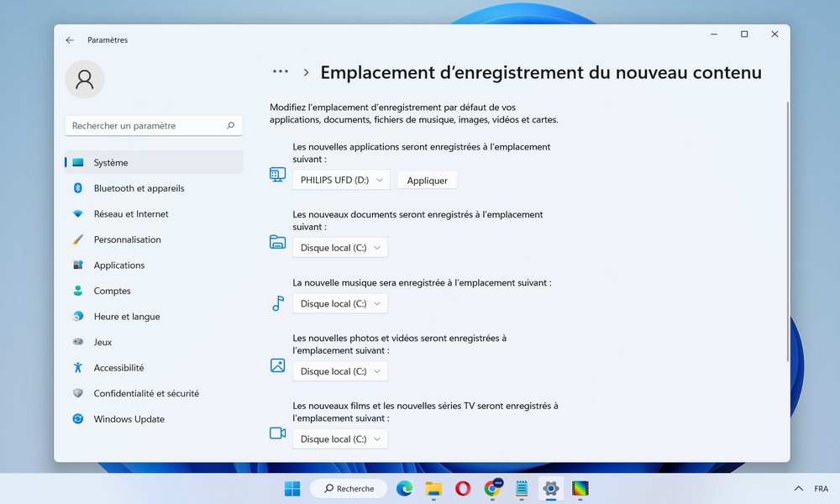840x504 pixels.
Task: Click the breadcrumb ellipsis above the page title
Action: (280, 71)
